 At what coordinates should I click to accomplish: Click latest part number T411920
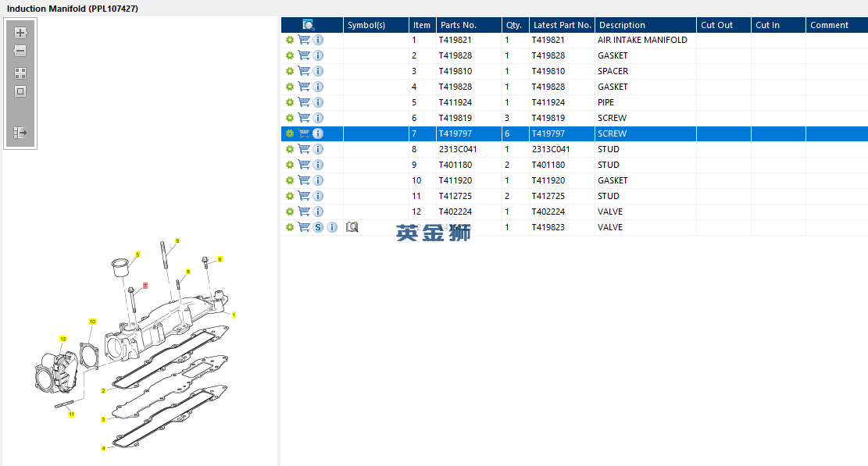click(x=548, y=180)
